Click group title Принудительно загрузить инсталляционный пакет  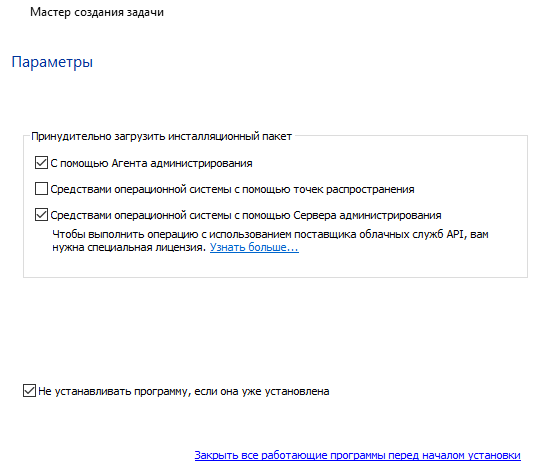161,136
